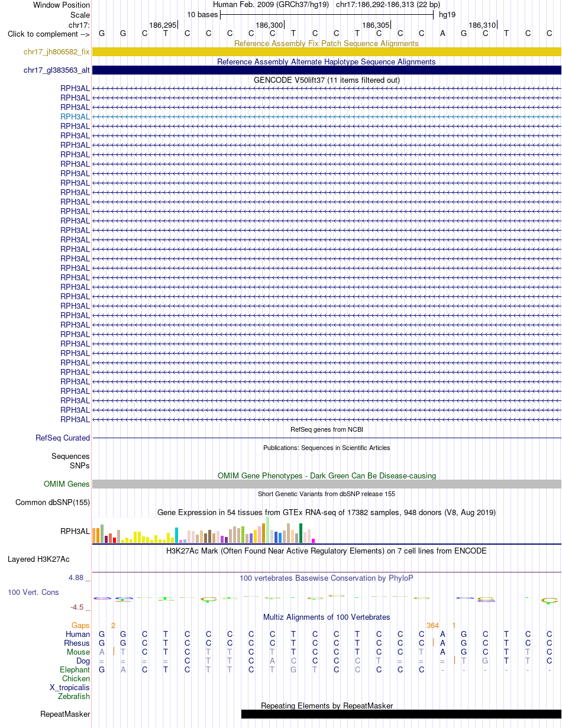This screenshot has height=728, width=562.
Task: Click the X_tropicalis species row label
Action: tap(70, 688)
